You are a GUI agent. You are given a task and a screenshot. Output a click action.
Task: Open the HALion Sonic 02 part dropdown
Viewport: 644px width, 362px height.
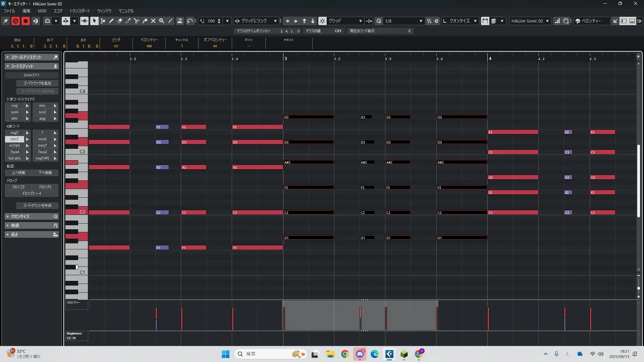(530, 21)
